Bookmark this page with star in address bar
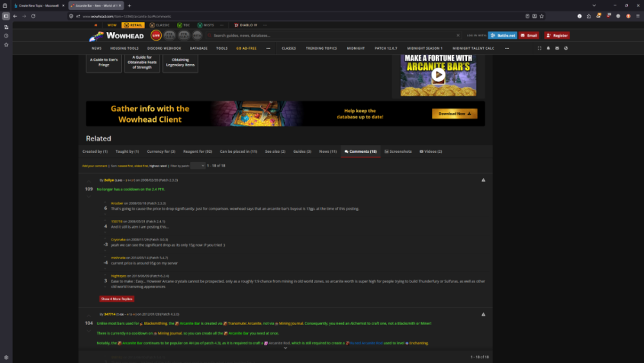644x363 pixels. pos(542,16)
